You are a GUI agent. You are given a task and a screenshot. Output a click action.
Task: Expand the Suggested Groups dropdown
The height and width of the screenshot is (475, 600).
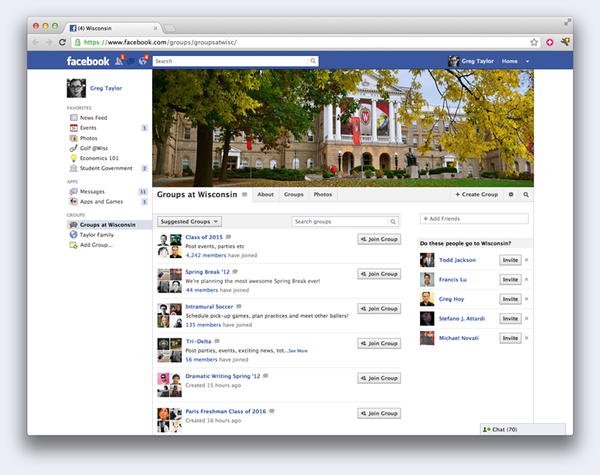point(189,222)
